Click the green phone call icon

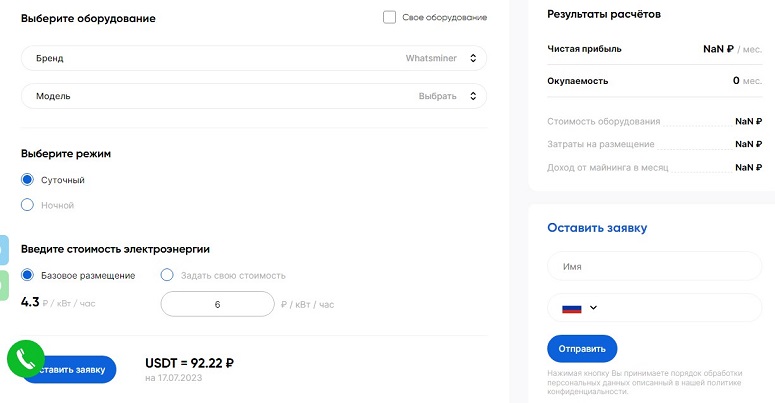pos(26,359)
